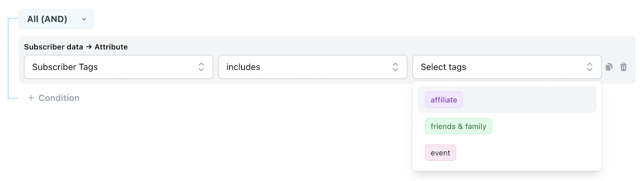Click the up-down arrows in includes field

395,67
